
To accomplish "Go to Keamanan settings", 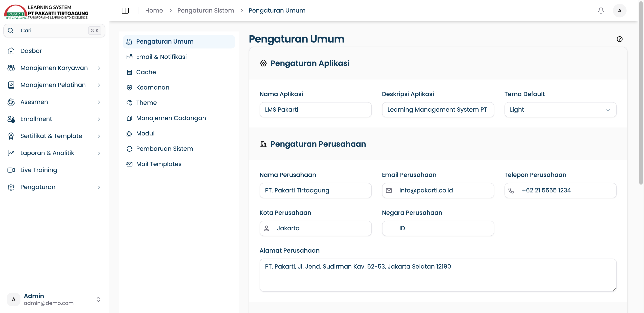I will tap(179, 87).
